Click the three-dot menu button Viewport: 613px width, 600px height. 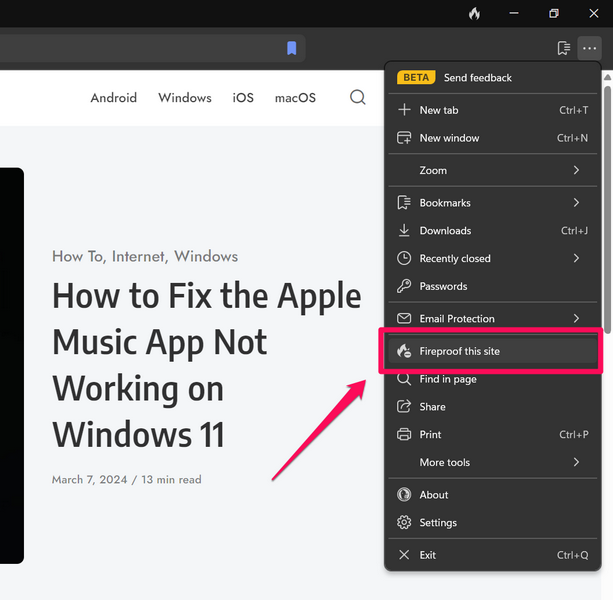(x=589, y=48)
